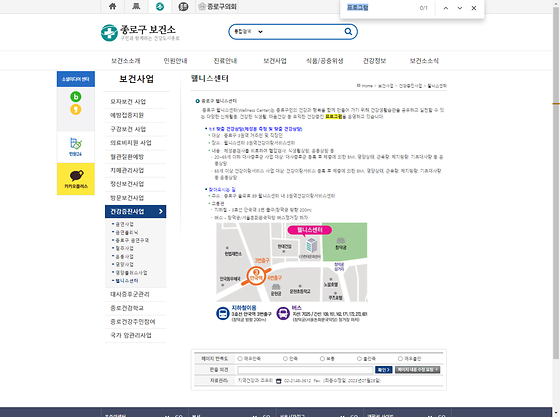
Task: Open 예방접종지원 in side menu
Action: [127, 115]
